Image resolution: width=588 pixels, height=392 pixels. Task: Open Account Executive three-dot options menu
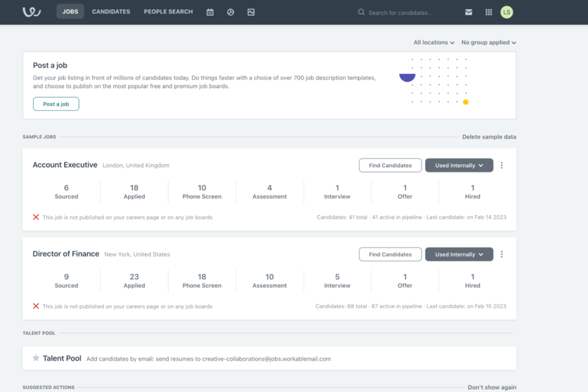click(x=502, y=165)
